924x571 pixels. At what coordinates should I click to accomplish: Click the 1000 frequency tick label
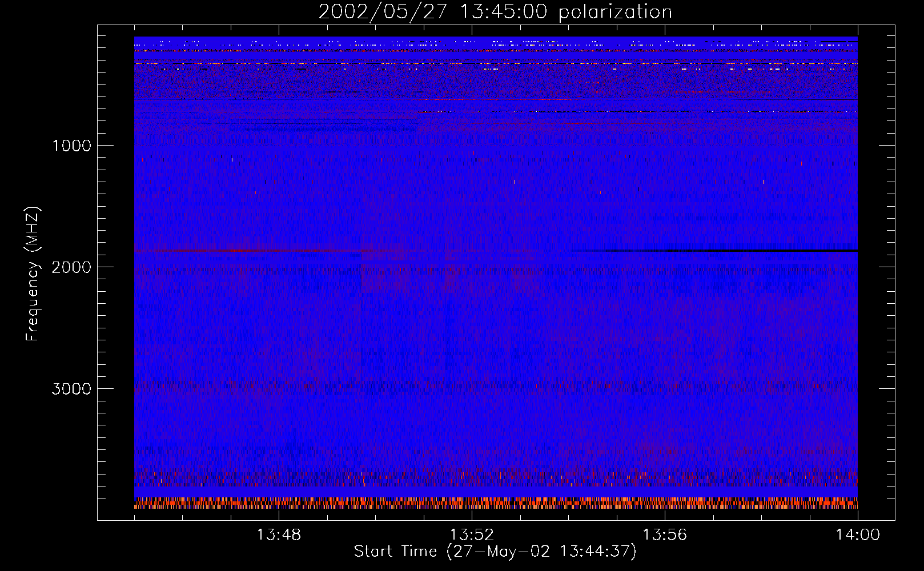pyautogui.click(x=72, y=146)
